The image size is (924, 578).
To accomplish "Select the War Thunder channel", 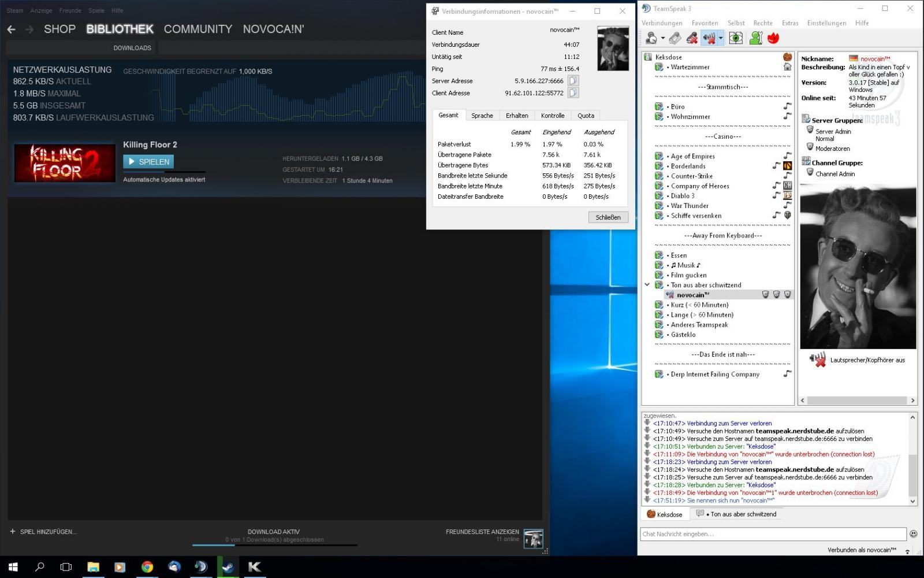I will tap(690, 206).
